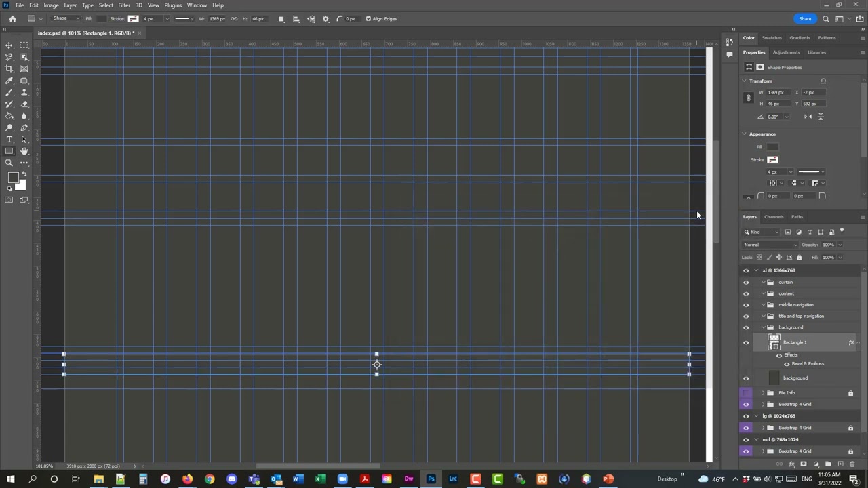This screenshot has height=488, width=868.
Task: Open the Filter menu
Action: (x=124, y=5)
